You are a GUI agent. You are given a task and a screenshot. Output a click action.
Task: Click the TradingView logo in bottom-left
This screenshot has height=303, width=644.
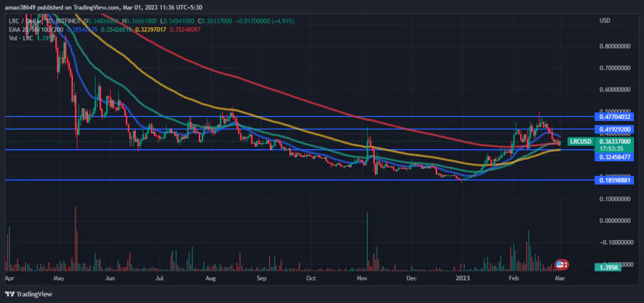point(28,294)
